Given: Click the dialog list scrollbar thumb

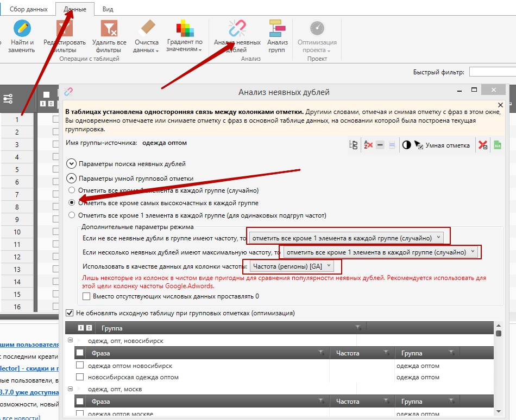Looking at the screenshot, I should tap(498, 333).
